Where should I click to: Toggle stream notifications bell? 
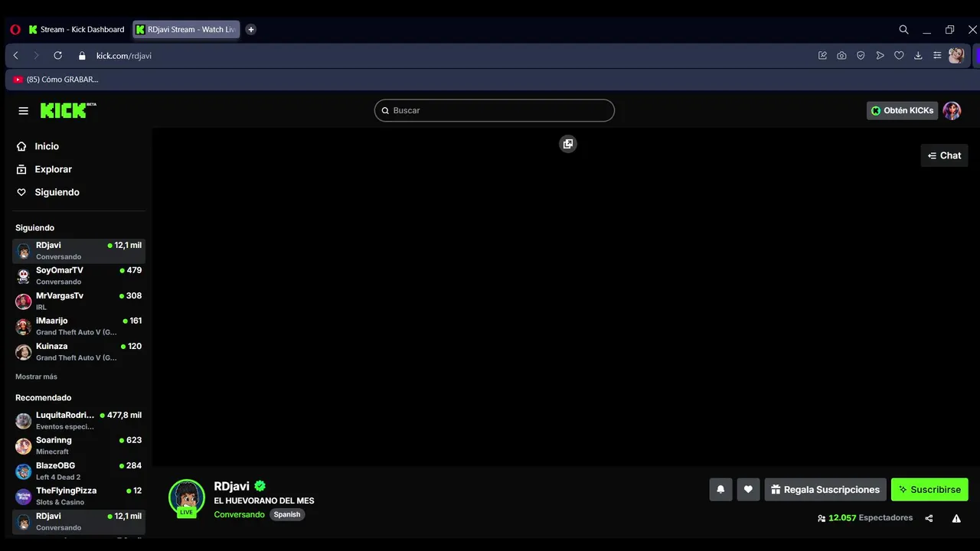tap(720, 490)
